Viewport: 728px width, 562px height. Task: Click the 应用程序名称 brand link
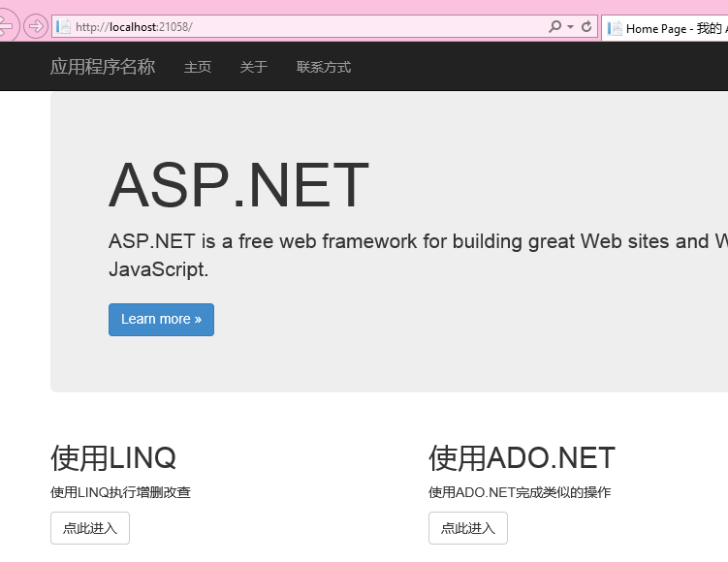coord(103,67)
